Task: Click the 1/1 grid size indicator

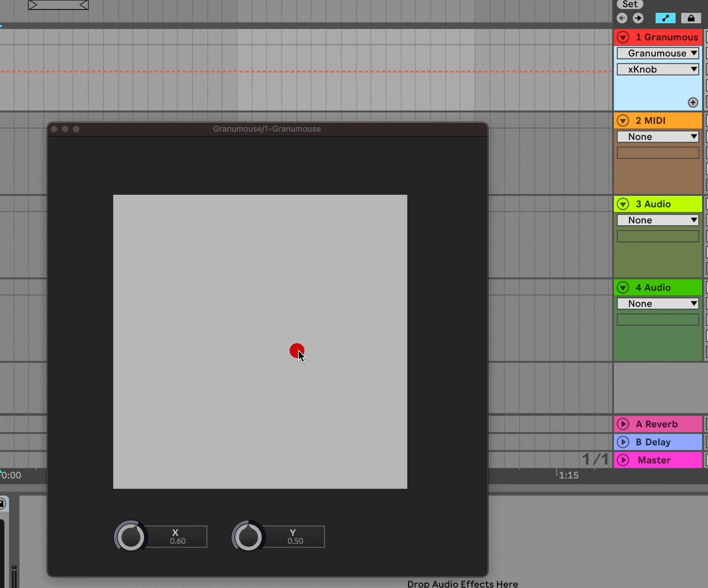Action: click(x=595, y=459)
